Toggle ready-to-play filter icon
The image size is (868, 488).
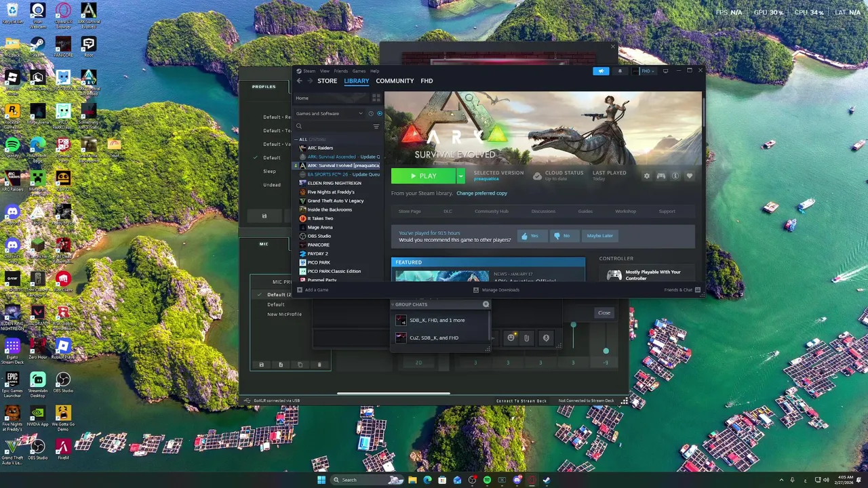(379, 113)
